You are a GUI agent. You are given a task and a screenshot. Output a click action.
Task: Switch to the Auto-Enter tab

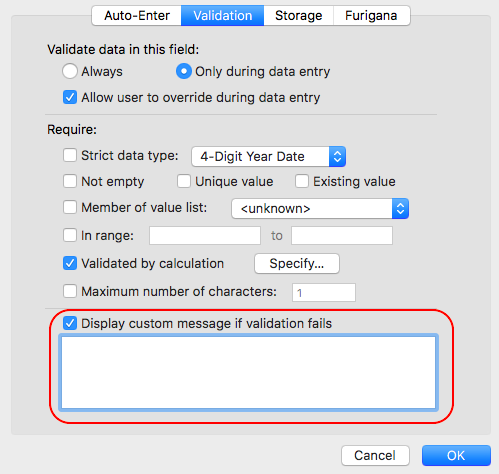pyautogui.click(x=137, y=15)
